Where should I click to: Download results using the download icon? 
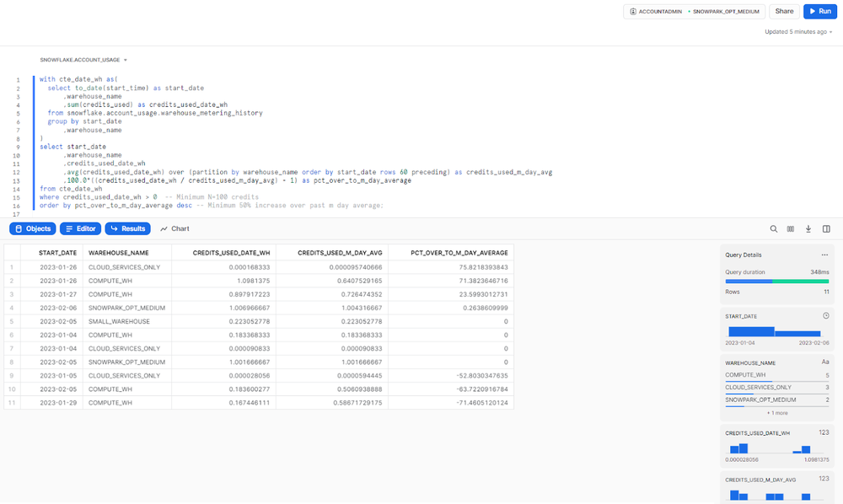(808, 228)
